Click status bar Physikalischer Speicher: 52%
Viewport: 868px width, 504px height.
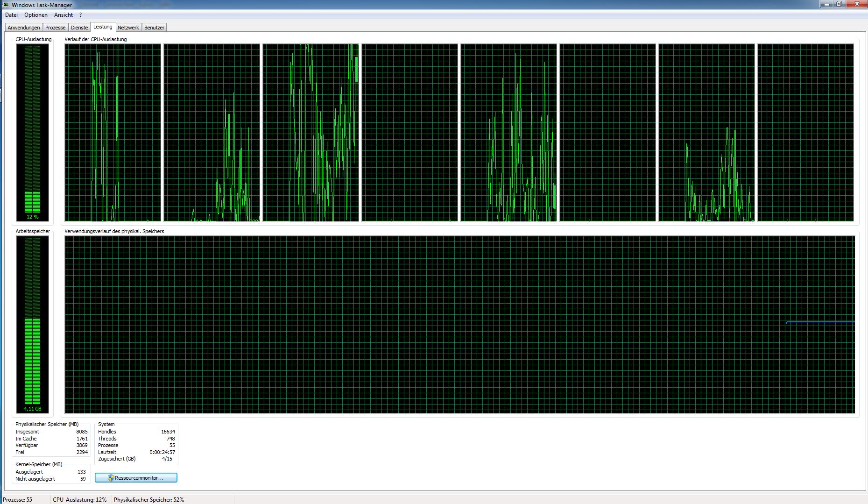(149, 500)
